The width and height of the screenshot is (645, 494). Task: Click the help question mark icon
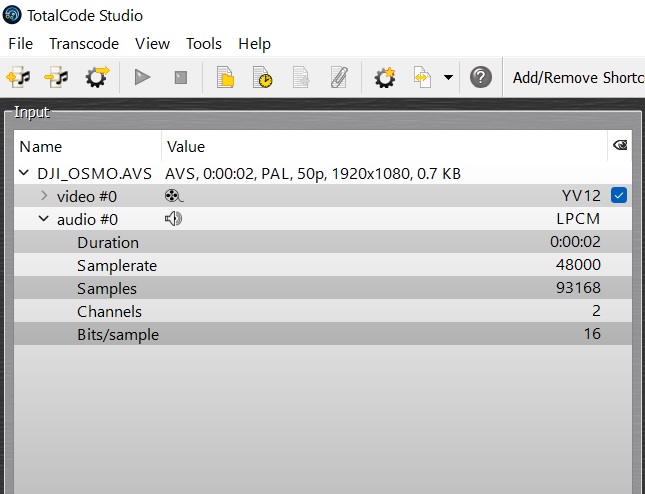point(481,77)
